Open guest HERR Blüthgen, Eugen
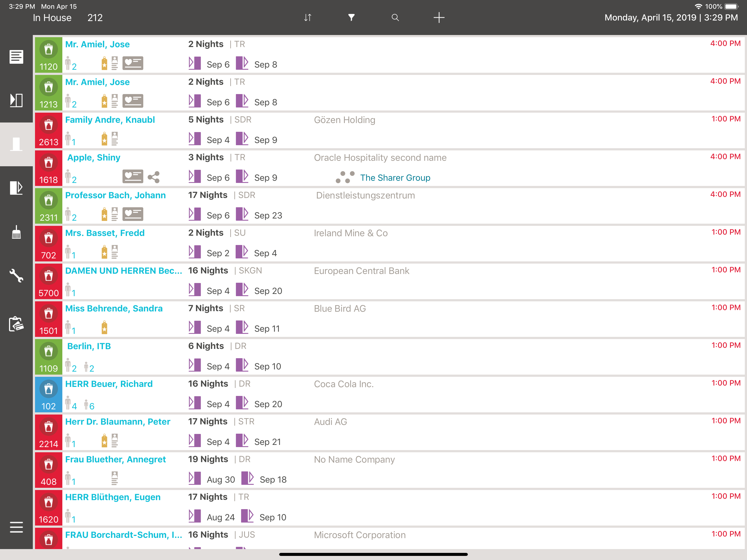Viewport: 747px width, 560px height. [113, 497]
